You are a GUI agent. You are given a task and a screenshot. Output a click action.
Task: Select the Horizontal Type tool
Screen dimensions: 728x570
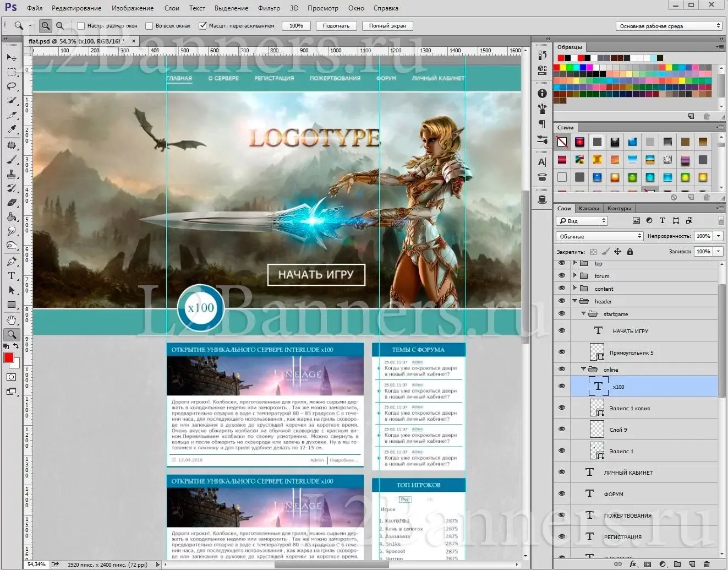(12, 275)
